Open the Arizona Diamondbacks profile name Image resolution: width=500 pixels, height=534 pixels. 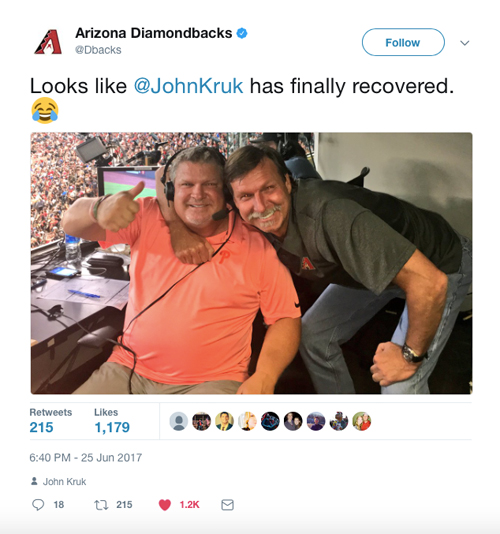[x=154, y=33]
